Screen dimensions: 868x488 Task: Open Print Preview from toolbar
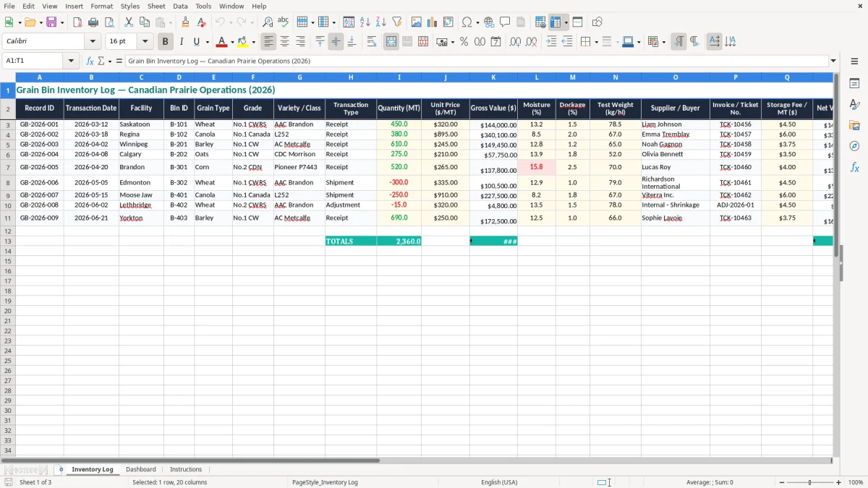click(x=109, y=22)
